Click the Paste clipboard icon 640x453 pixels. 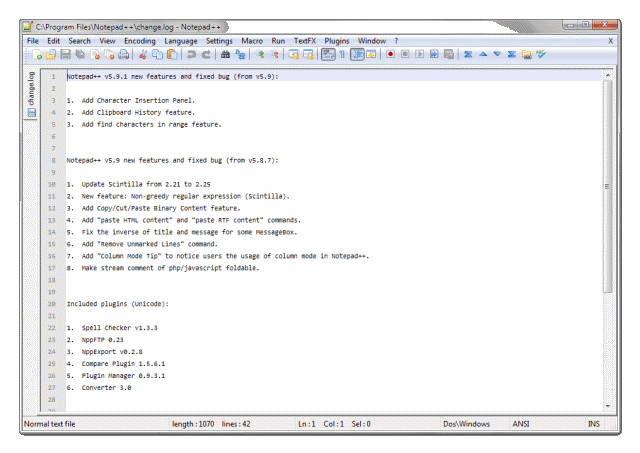pos(172,54)
